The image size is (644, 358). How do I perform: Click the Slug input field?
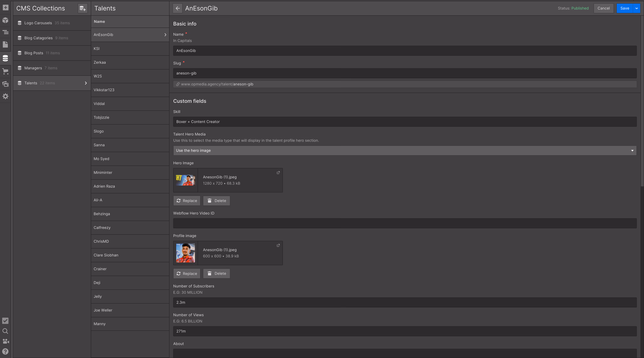pyautogui.click(x=405, y=73)
